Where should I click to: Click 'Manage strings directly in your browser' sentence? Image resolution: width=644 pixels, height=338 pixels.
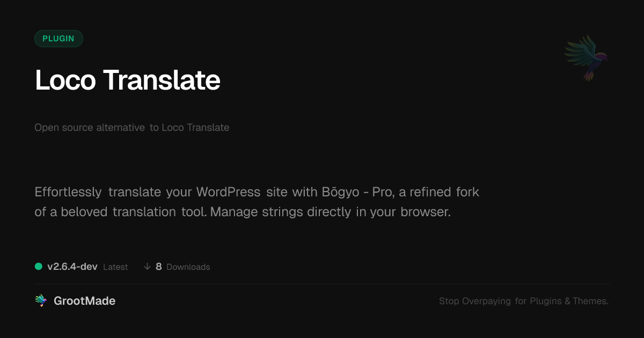click(330, 212)
